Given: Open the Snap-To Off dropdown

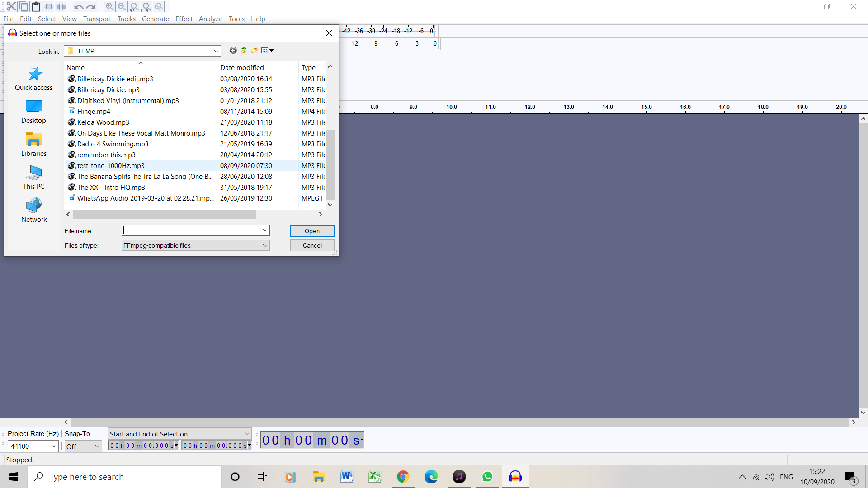Looking at the screenshot, I should pyautogui.click(x=97, y=446).
